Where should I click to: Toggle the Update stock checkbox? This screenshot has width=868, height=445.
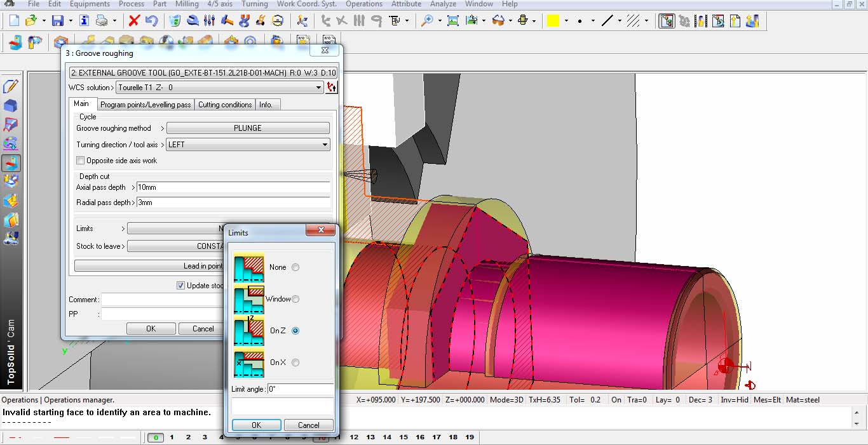click(180, 286)
